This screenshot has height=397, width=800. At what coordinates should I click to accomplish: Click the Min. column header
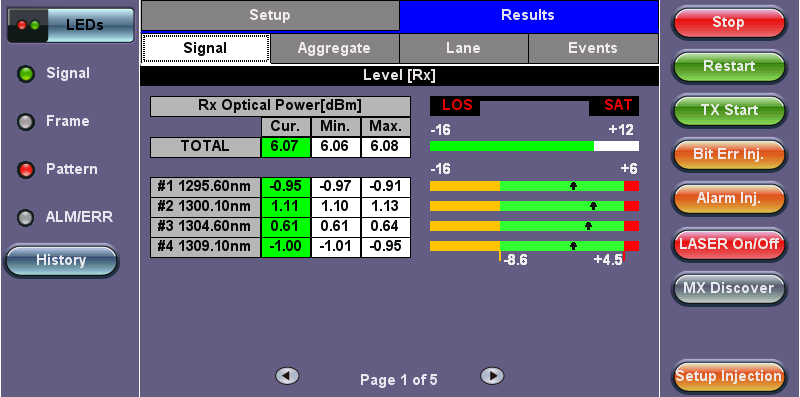tap(336, 127)
